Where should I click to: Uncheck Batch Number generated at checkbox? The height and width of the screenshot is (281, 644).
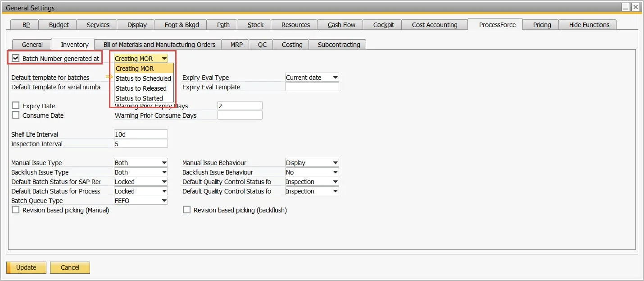(16, 58)
